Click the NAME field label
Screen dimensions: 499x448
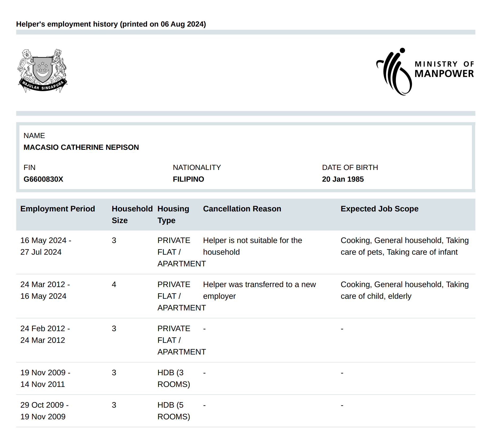coord(34,136)
